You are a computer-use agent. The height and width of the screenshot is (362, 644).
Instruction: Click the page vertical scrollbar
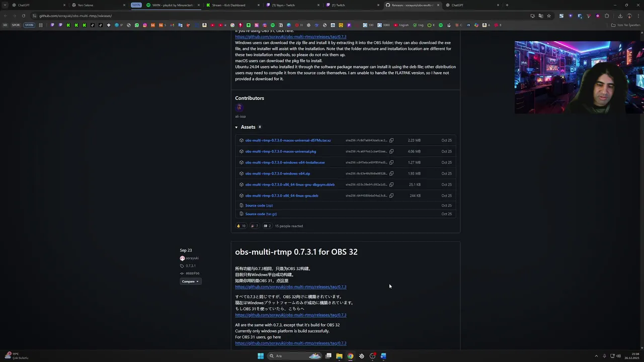point(641,191)
